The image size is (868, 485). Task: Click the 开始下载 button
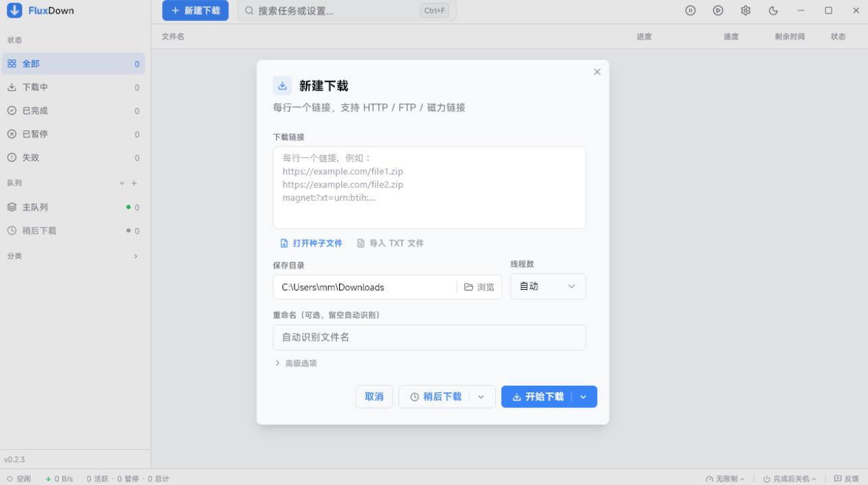pos(537,397)
